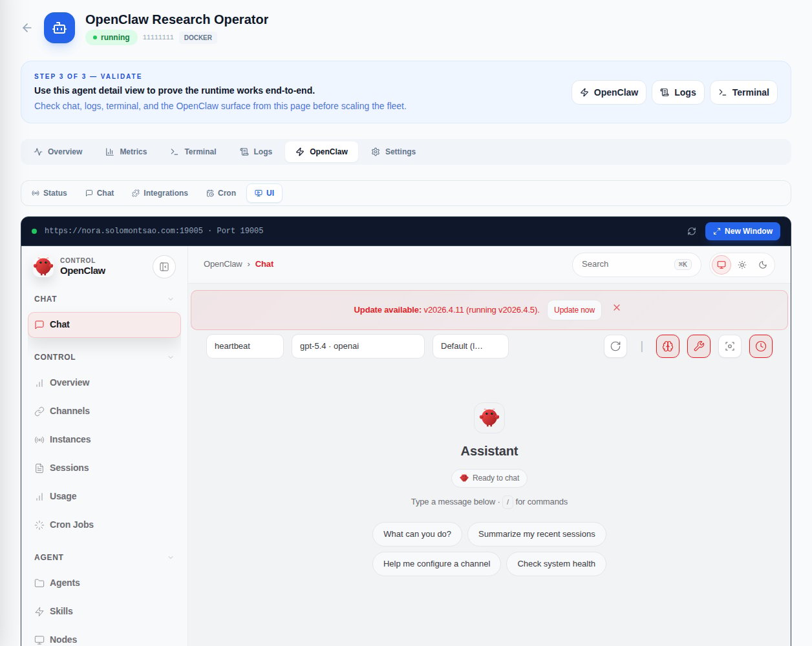Choose the 'What can you do?' suggestion

coord(417,534)
